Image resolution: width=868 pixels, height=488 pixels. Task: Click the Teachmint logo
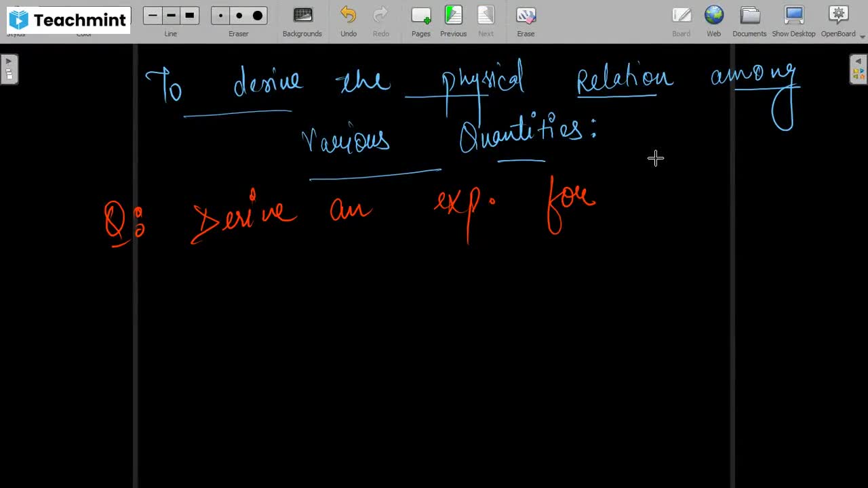point(66,20)
